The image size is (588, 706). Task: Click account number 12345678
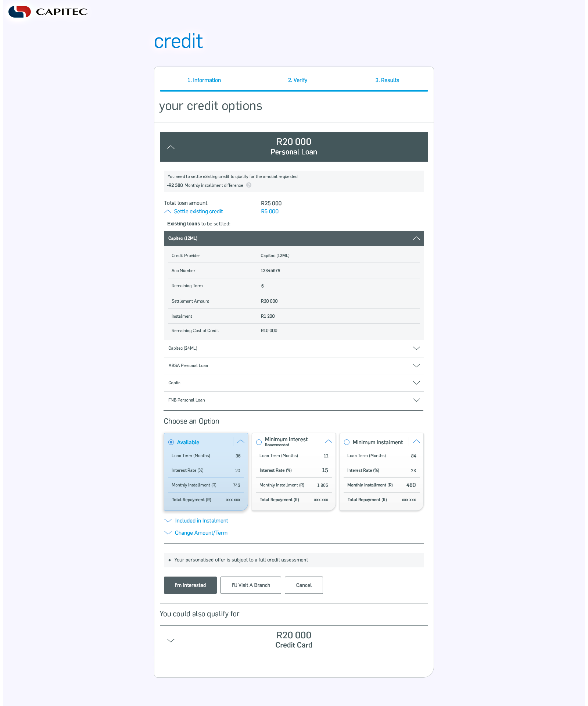tap(270, 271)
